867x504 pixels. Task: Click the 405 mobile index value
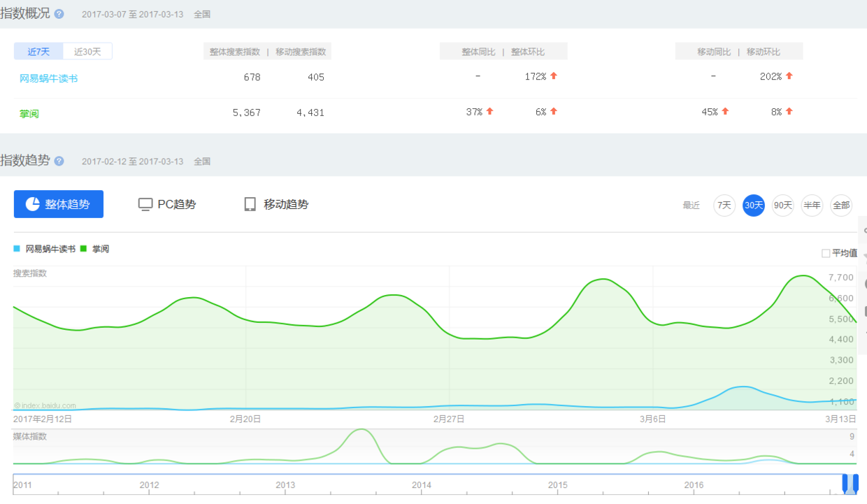click(316, 77)
